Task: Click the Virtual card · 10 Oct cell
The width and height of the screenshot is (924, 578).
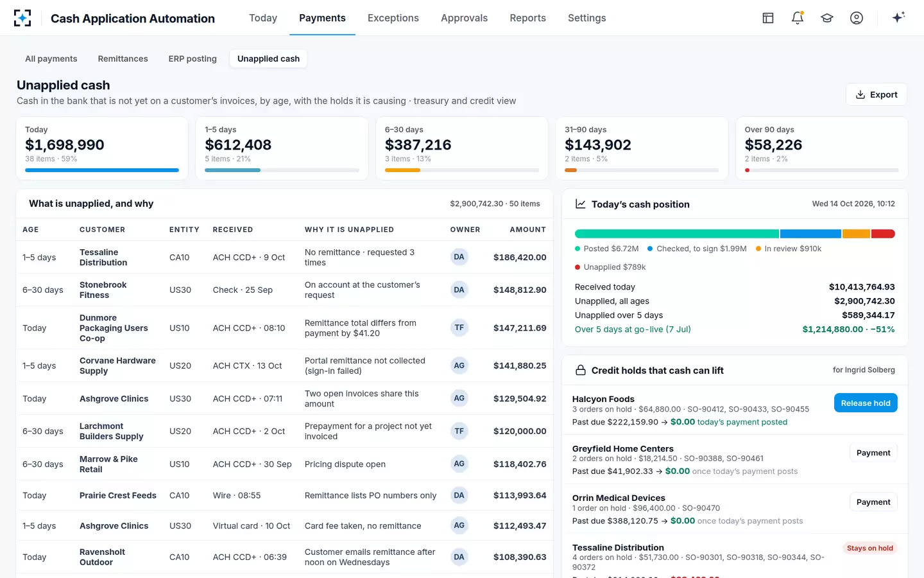Action: (252, 525)
